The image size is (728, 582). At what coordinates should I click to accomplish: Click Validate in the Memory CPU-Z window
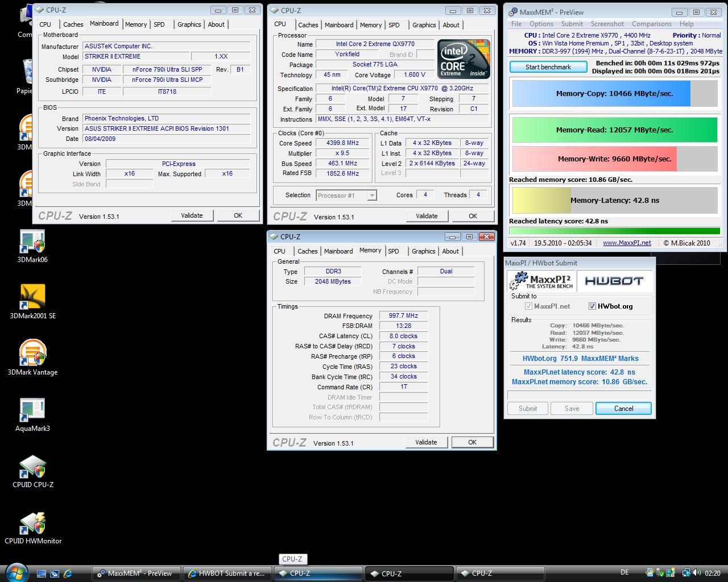427,442
